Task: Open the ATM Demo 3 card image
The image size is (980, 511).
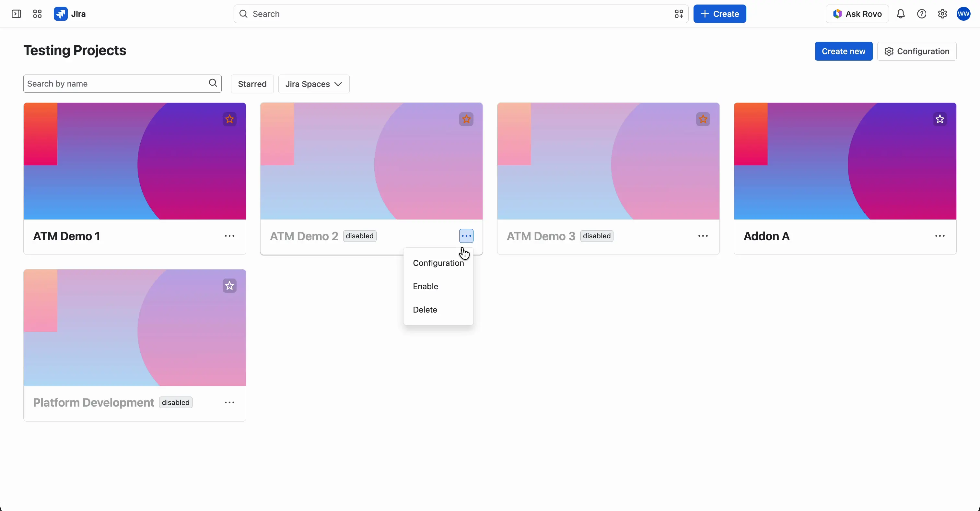Action: (608, 161)
